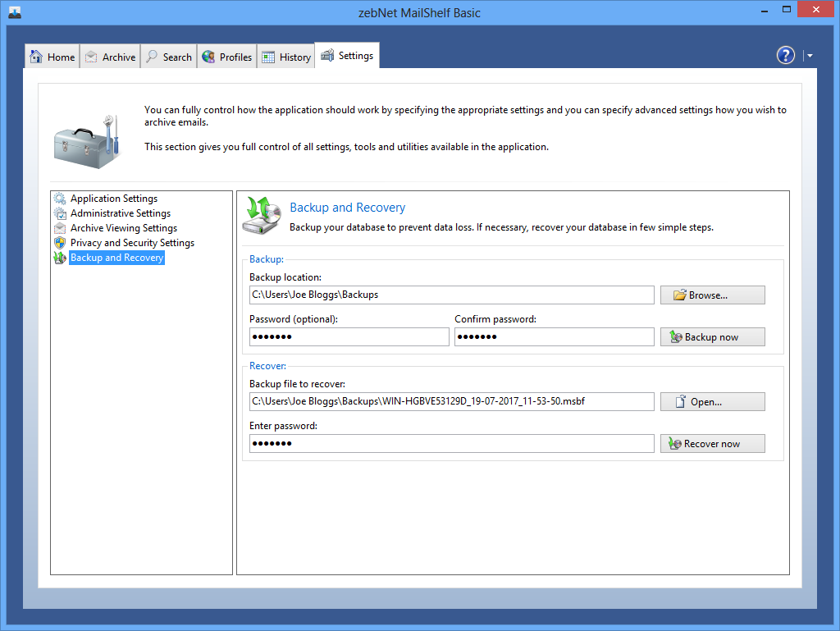Screen dimensions: 840x631
Task: Click the Archive Viewing Settings icon
Action: click(x=60, y=228)
